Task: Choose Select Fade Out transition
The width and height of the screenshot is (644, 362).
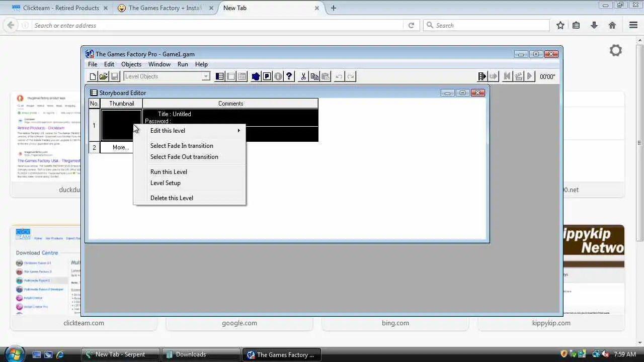Action: (x=190, y=157)
